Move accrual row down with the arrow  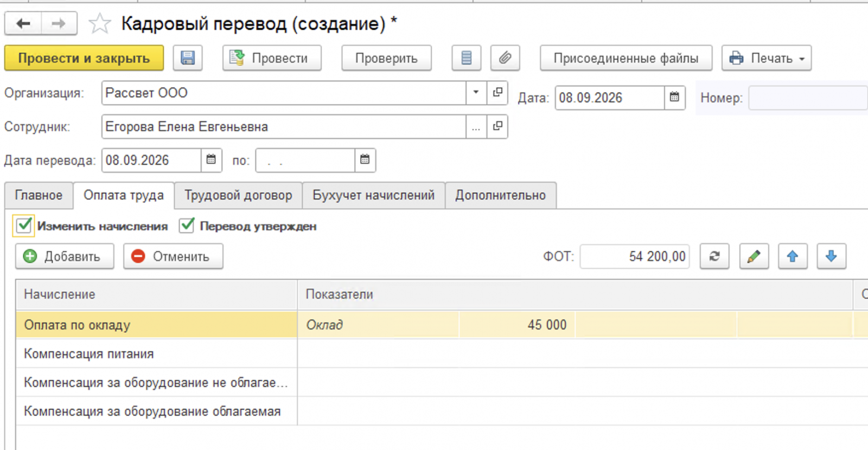click(831, 256)
